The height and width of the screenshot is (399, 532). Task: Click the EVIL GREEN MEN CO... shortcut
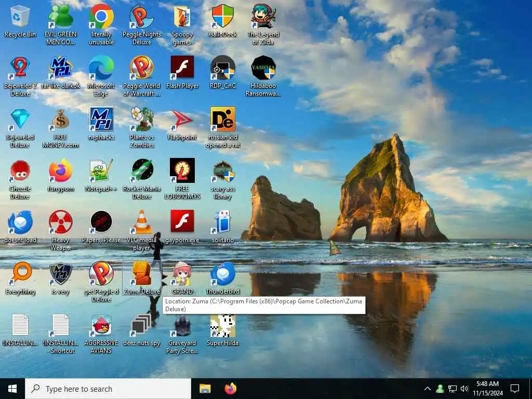pyautogui.click(x=60, y=24)
